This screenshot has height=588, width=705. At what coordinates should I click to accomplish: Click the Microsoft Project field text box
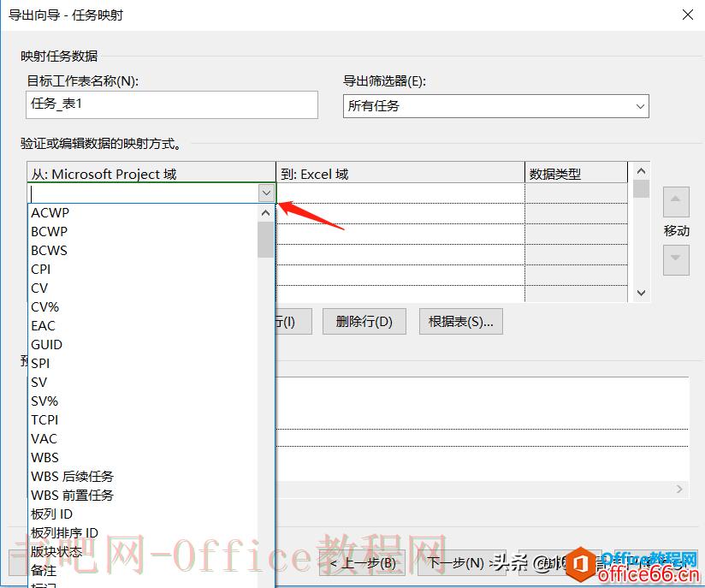(x=144, y=193)
